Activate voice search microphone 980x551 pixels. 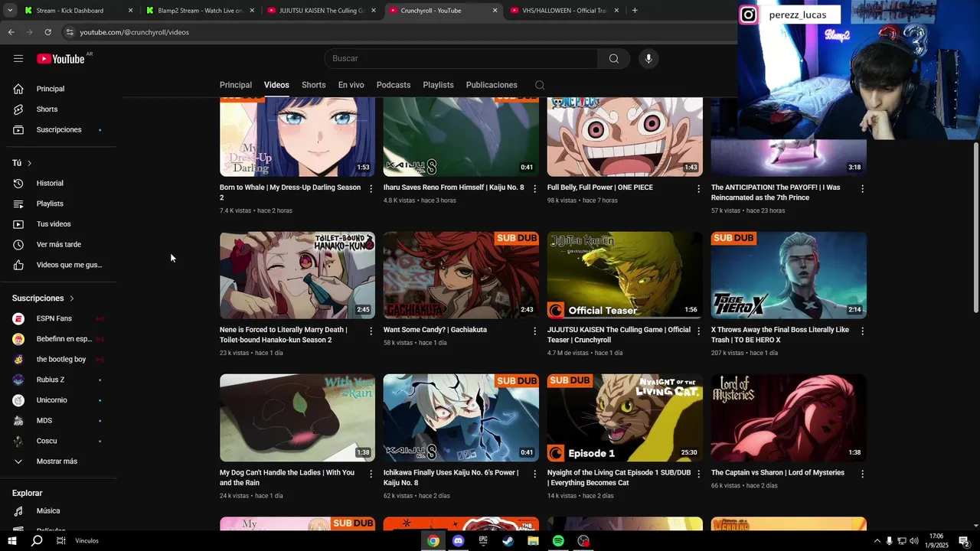click(648, 59)
